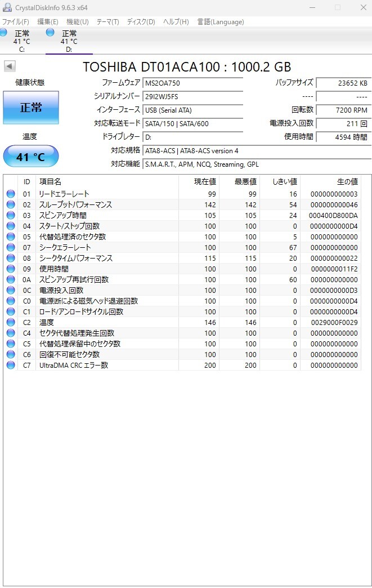
Task: Select the C: drive tab
Action: point(22,41)
